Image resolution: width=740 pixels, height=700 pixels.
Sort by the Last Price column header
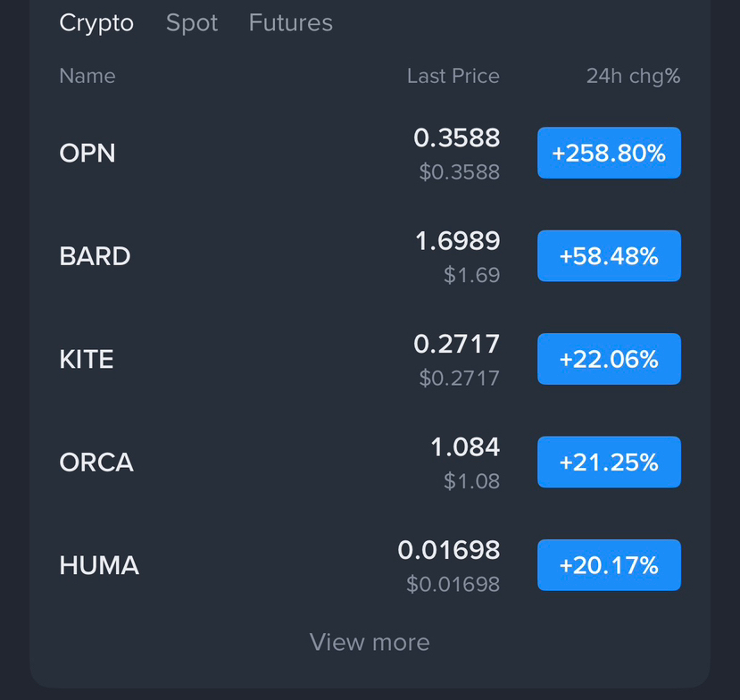point(453,76)
